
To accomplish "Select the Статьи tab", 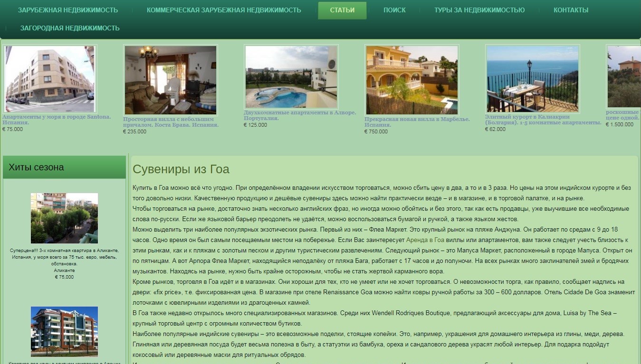I will click(x=342, y=10).
